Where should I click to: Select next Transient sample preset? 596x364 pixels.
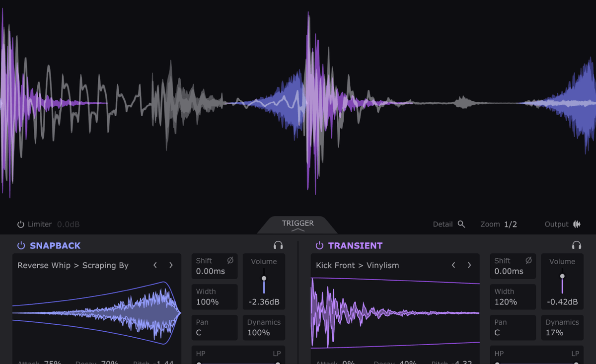coord(469,265)
